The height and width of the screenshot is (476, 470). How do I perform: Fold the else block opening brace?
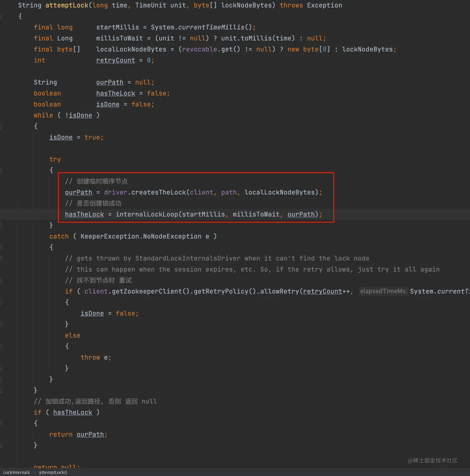[x=1, y=346]
